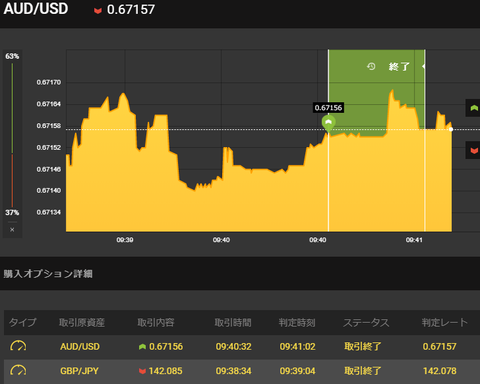Click the history clock icon beside 終了
Viewport: 480px width, 384px height.
[371, 66]
